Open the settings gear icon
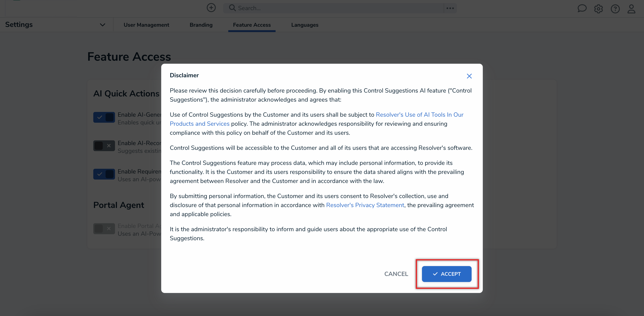Image resolution: width=644 pixels, height=316 pixels. 598,9
